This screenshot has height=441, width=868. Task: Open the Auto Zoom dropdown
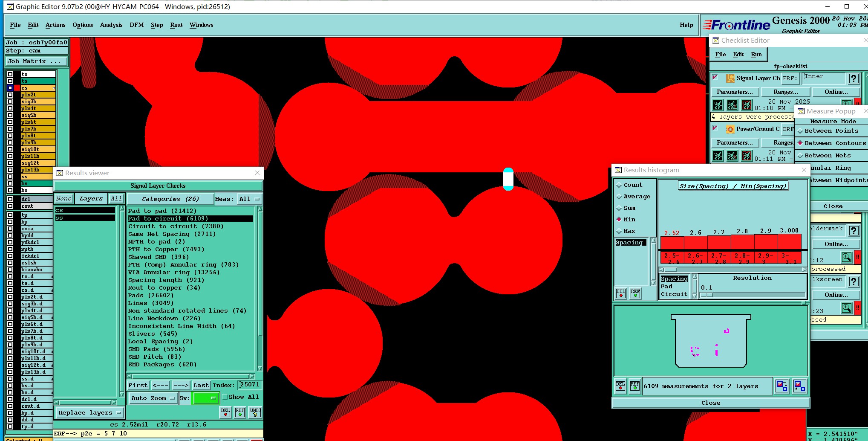(x=153, y=398)
